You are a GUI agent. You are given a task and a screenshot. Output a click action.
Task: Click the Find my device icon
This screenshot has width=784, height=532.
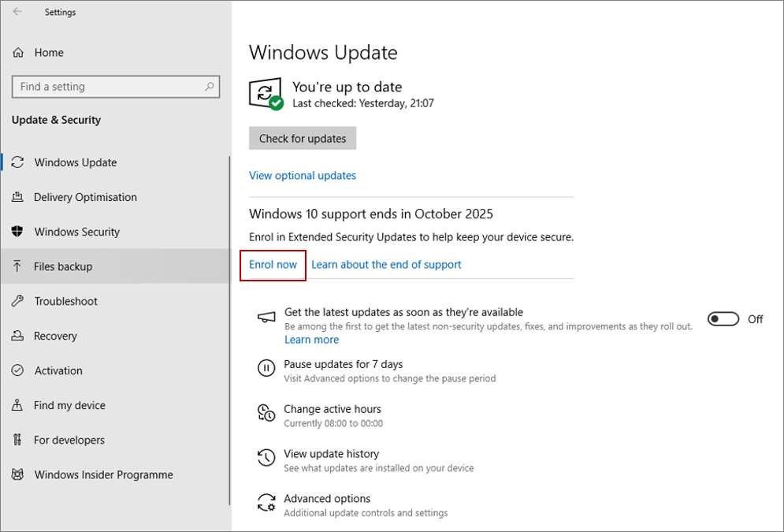17,405
